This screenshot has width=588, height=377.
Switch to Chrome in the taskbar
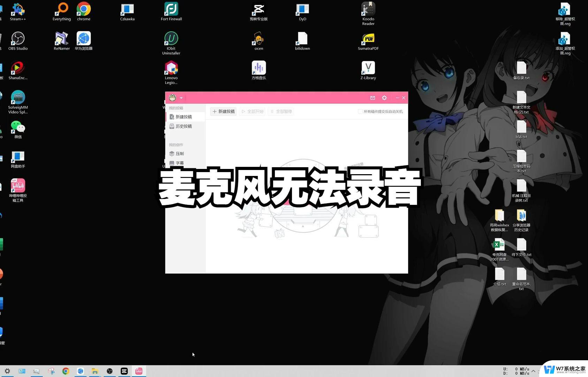coord(66,371)
